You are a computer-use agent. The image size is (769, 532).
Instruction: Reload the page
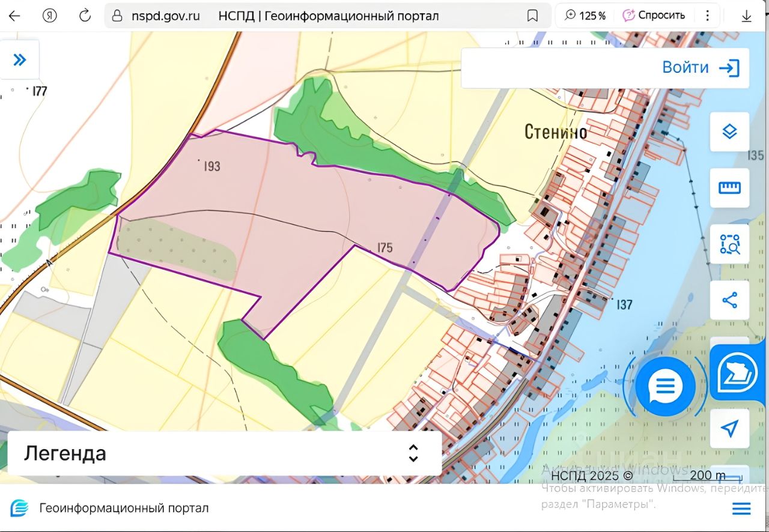(x=85, y=16)
